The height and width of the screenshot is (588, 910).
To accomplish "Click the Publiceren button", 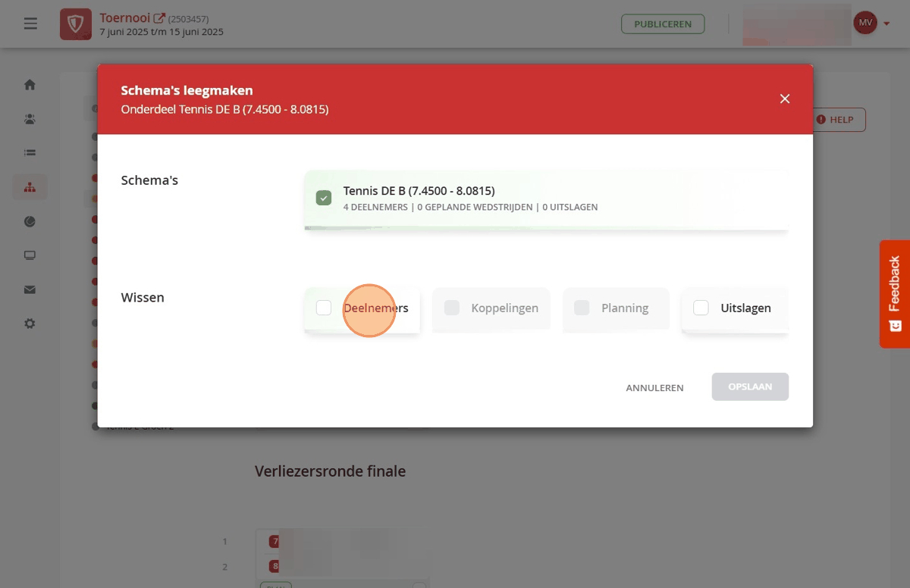I will [x=663, y=24].
